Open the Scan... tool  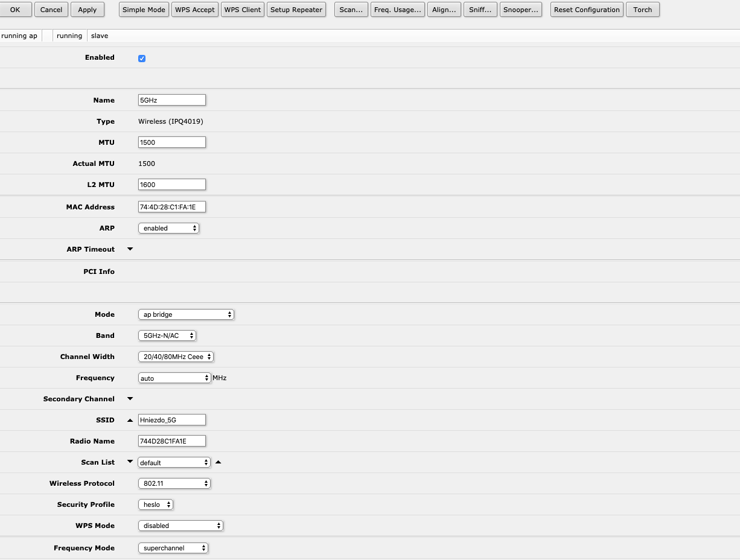351,10
